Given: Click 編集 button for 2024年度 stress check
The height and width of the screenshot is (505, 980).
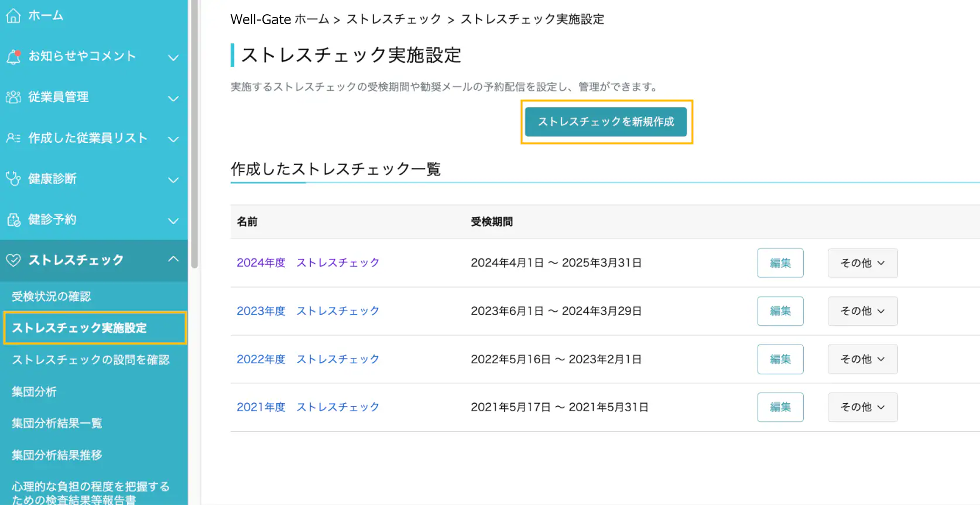Looking at the screenshot, I should click(x=780, y=263).
